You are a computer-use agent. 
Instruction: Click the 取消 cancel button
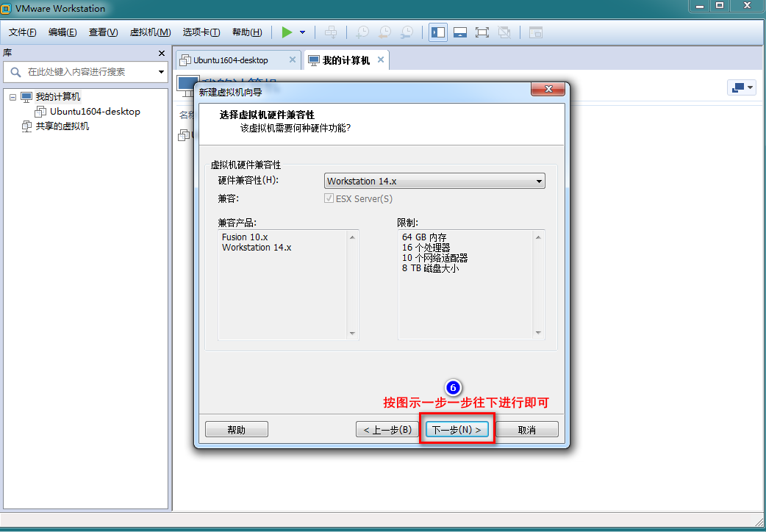click(526, 429)
